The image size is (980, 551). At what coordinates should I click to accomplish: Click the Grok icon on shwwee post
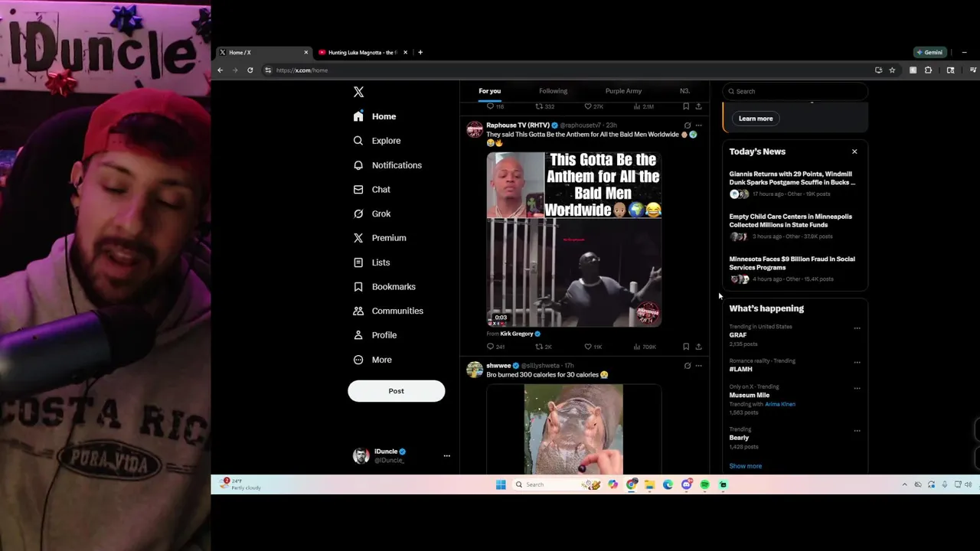coord(687,366)
